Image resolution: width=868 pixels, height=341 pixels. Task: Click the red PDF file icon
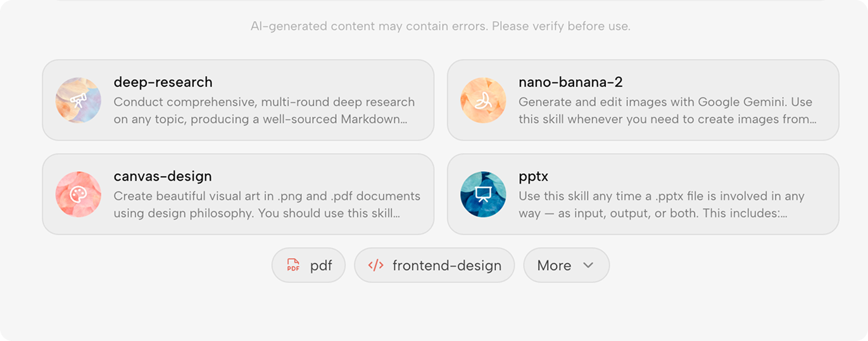point(292,266)
